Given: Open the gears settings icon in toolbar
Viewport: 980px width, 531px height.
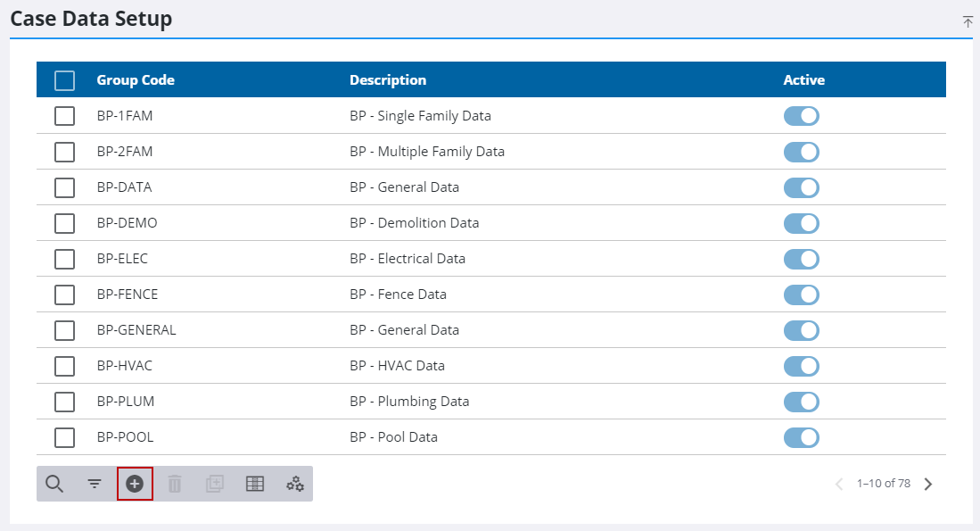Looking at the screenshot, I should 295,484.
